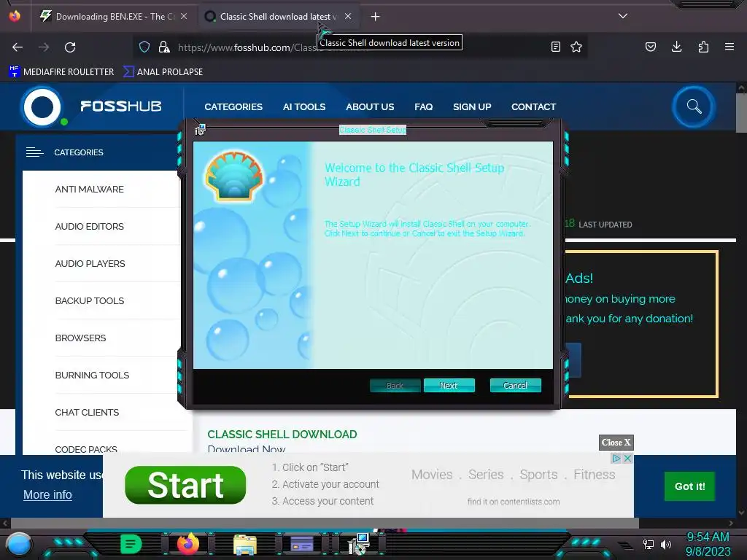The height and width of the screenshot is (560, 747).
Task: Accept cookies with Got it! button
Action: click(x=689, y=486)
